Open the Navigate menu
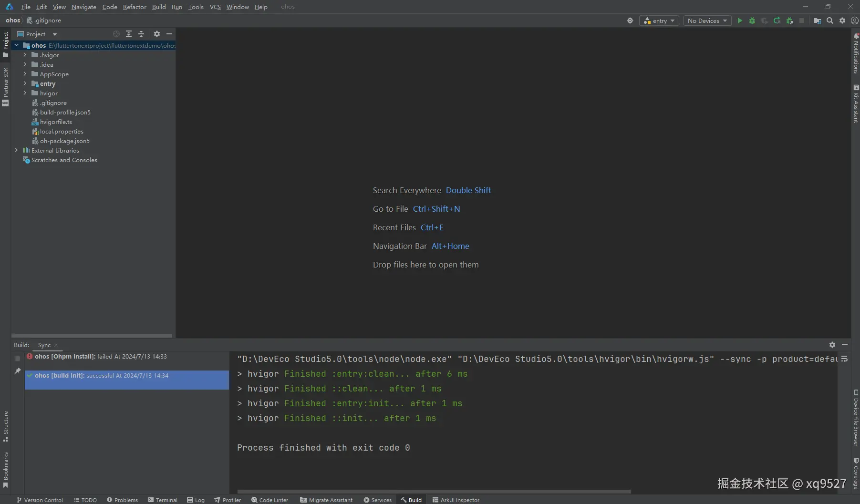 [84, 7]
